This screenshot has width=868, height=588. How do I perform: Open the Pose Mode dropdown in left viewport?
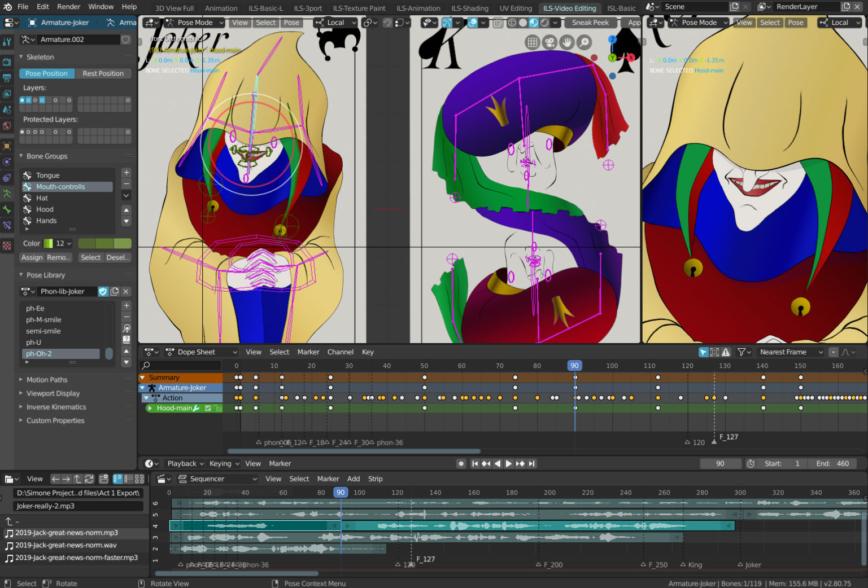coord(195,23)
